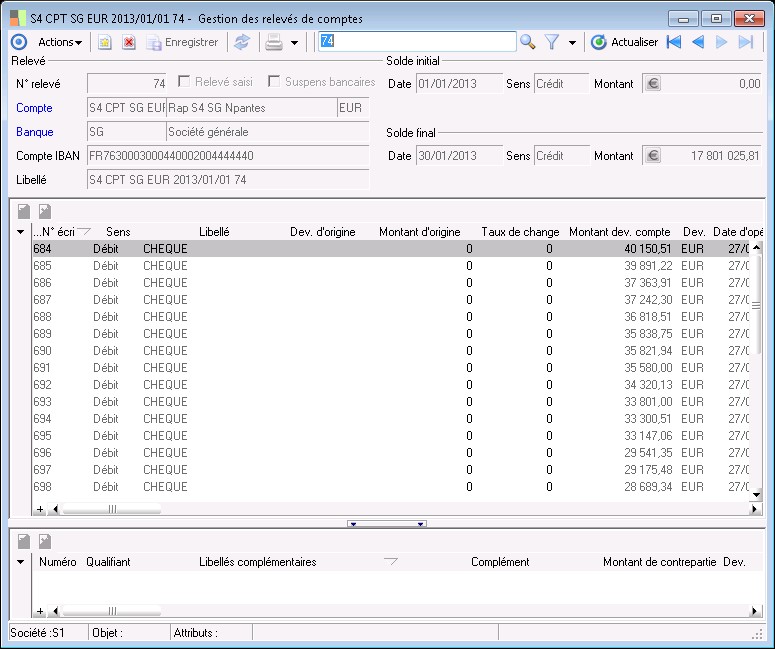
Task: Open the Banque link label
Action: pyautogui.click(x=35, y=132)
